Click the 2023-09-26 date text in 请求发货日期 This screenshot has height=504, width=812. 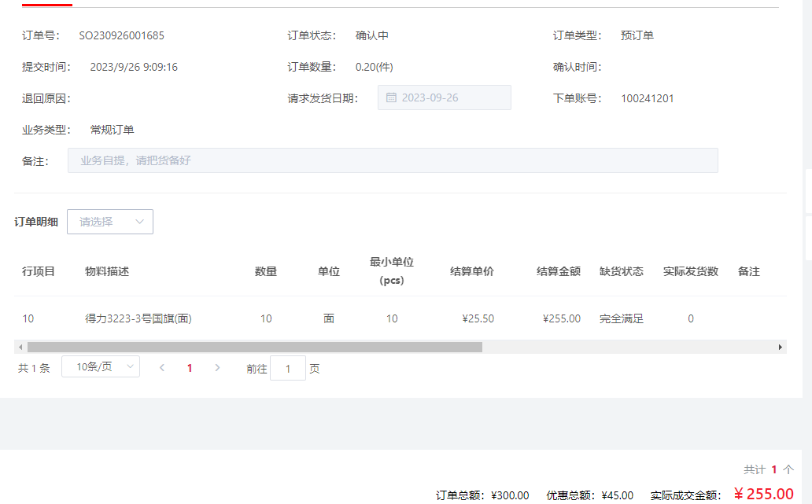pyautogui.click(x=430, y=98)
